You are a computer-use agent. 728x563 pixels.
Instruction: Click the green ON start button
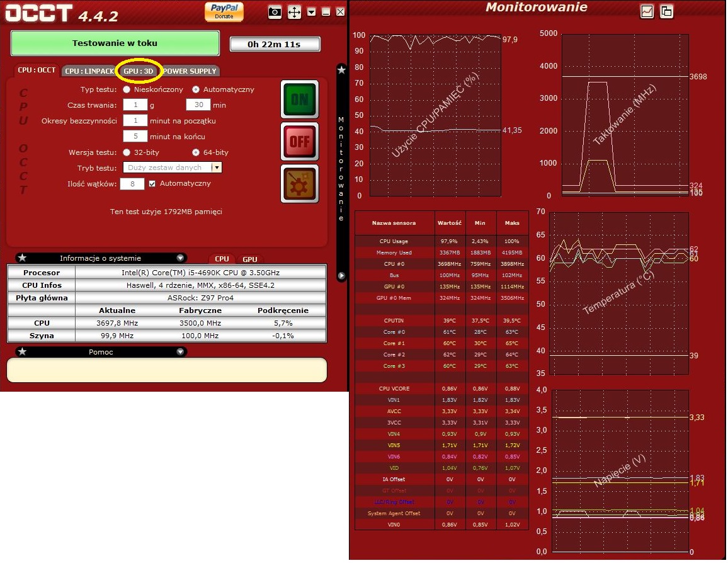tap(300, 100)
